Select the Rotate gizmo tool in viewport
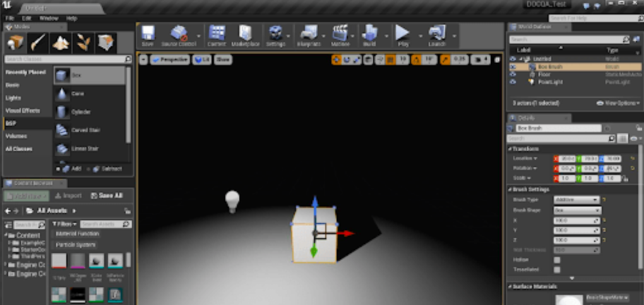 tap(347, 59)
